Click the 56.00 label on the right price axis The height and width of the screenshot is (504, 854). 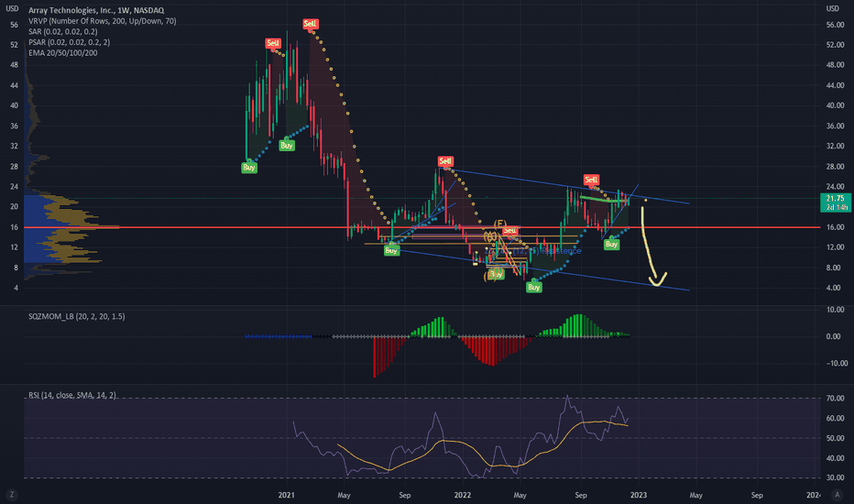[x=835, y=25]
